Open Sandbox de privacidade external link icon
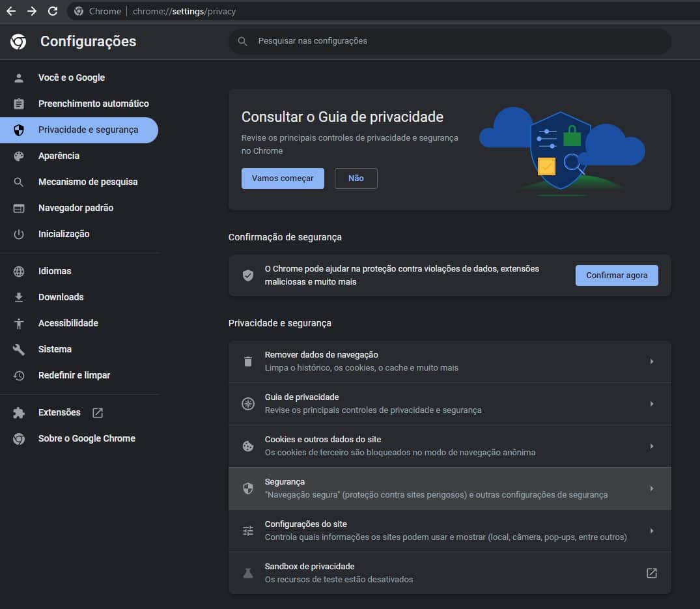 (x=651, y=573)
